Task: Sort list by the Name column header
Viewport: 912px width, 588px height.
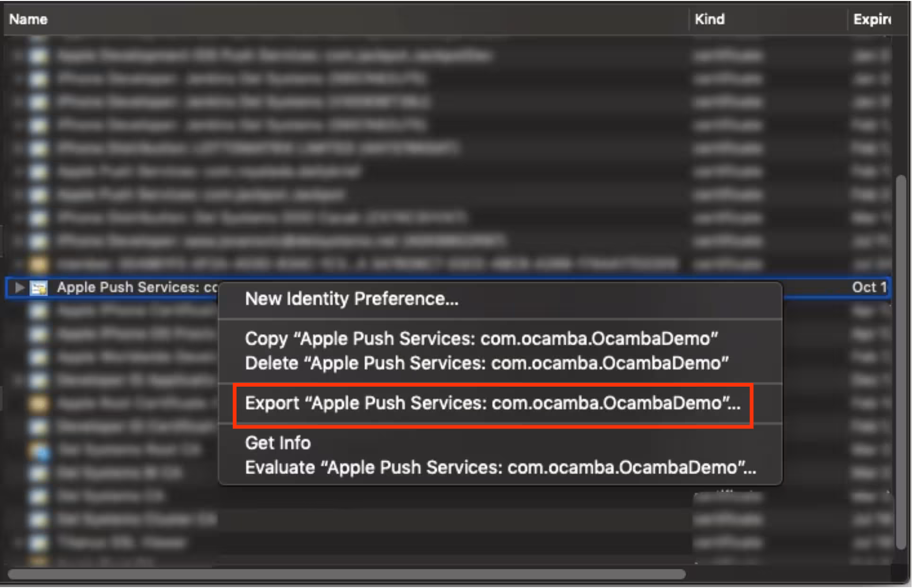Action: tap(28, 19)
